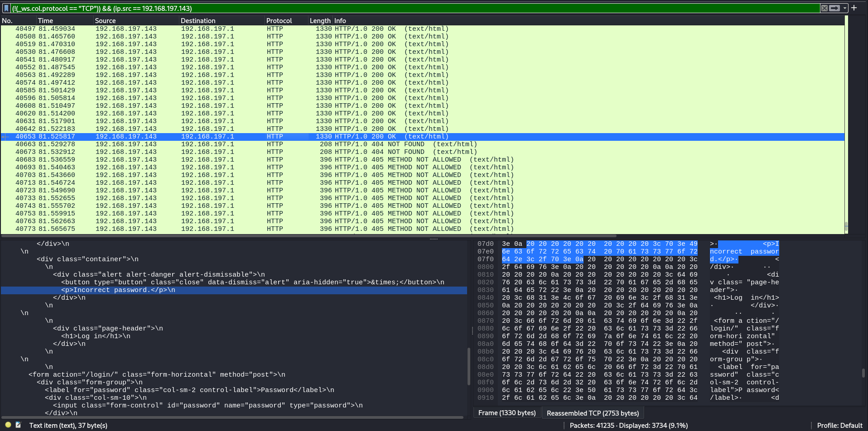Apply the display filter arrow button

(834, 8)
